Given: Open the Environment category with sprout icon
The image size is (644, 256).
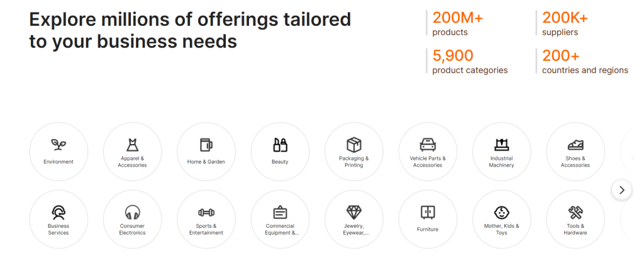Looking at the screenshot, I should [58, 145].
